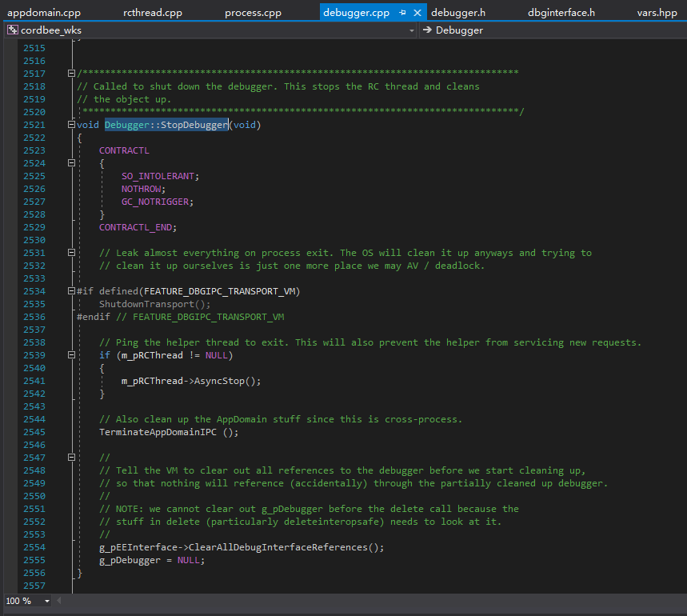Collapse the StopDebugger function at line 2521
This screenshot has width=687, height=616.
(72, 125)
